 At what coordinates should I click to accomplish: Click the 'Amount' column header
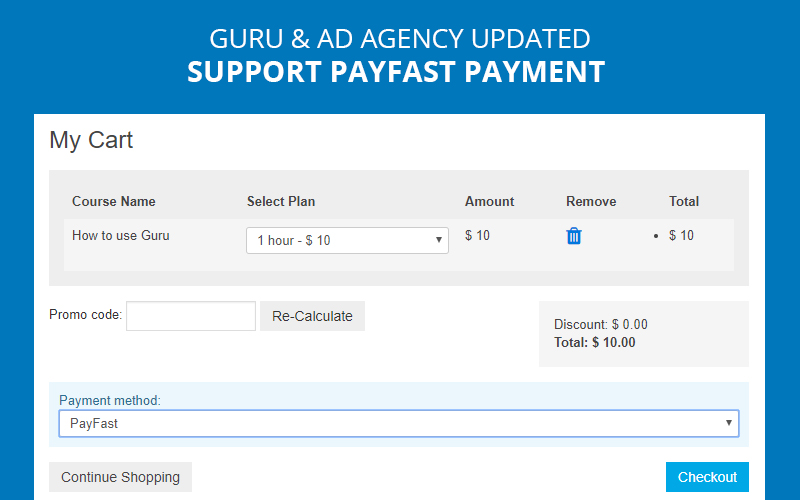(x=489, y=201)
